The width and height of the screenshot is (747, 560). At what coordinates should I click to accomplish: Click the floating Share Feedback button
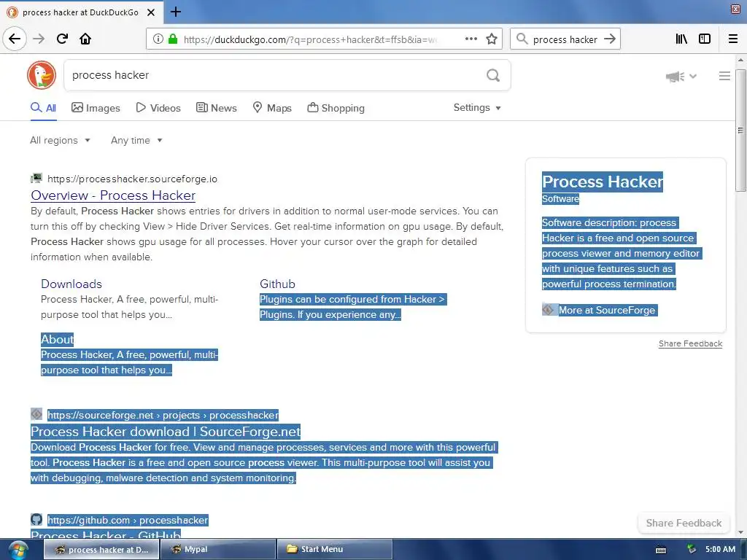[x=684, y=523]
